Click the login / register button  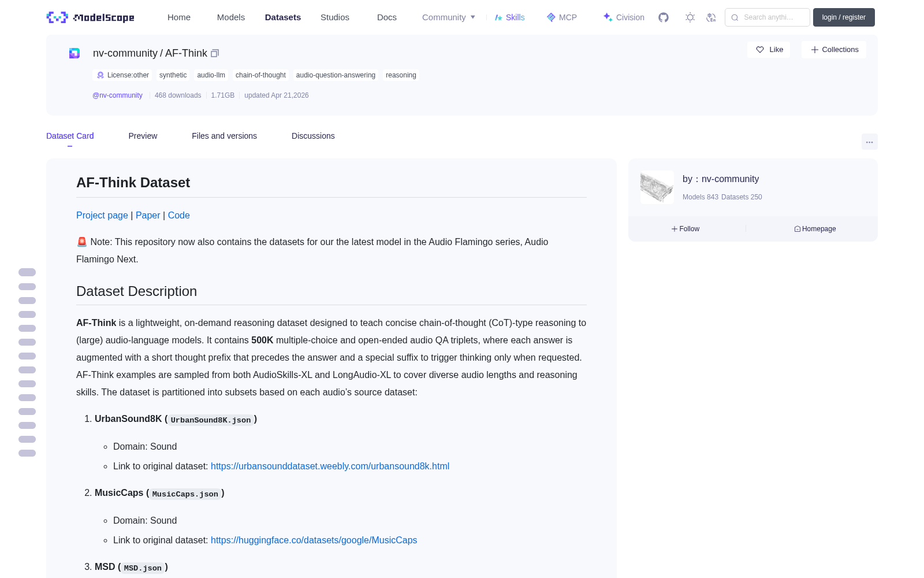coord(844,17)
